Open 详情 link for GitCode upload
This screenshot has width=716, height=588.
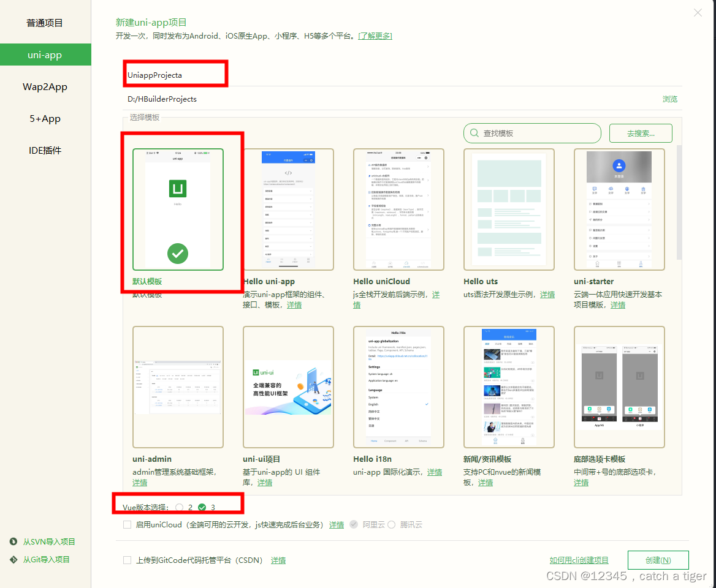point(278,560)
